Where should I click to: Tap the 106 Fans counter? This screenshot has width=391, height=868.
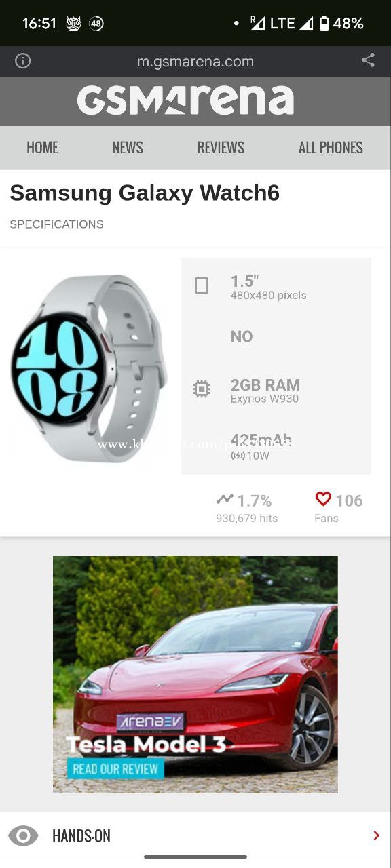point(339,508)
